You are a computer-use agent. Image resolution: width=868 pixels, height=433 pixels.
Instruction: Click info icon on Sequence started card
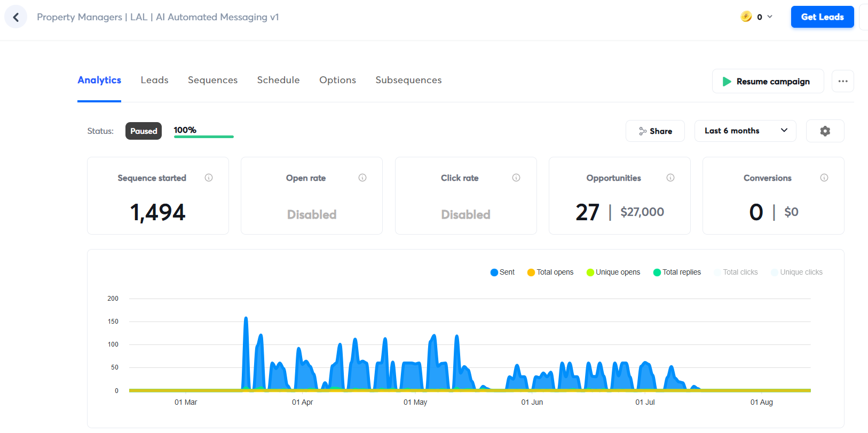pos(209,178)
